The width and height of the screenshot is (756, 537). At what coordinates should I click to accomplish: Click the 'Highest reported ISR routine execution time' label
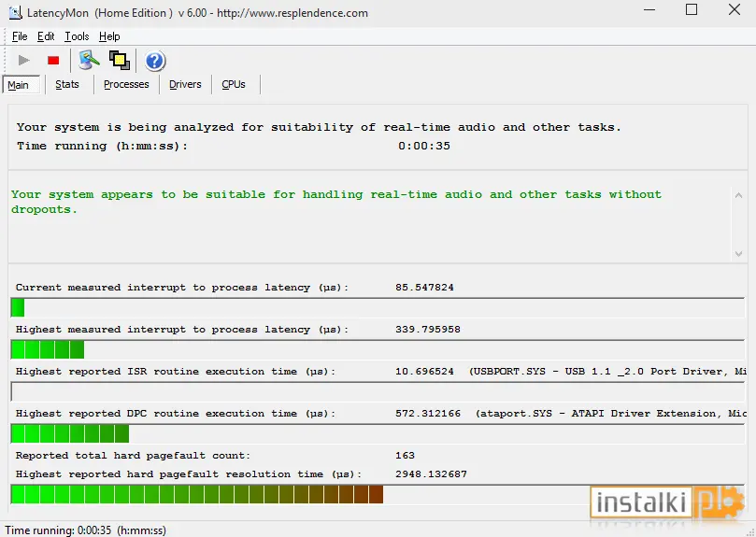click(176, 371)
